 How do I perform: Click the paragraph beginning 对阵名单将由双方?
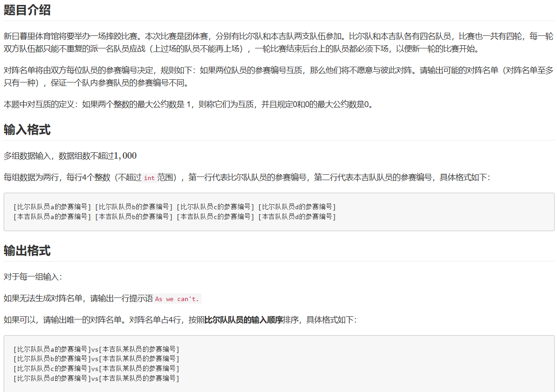[278, 76]
